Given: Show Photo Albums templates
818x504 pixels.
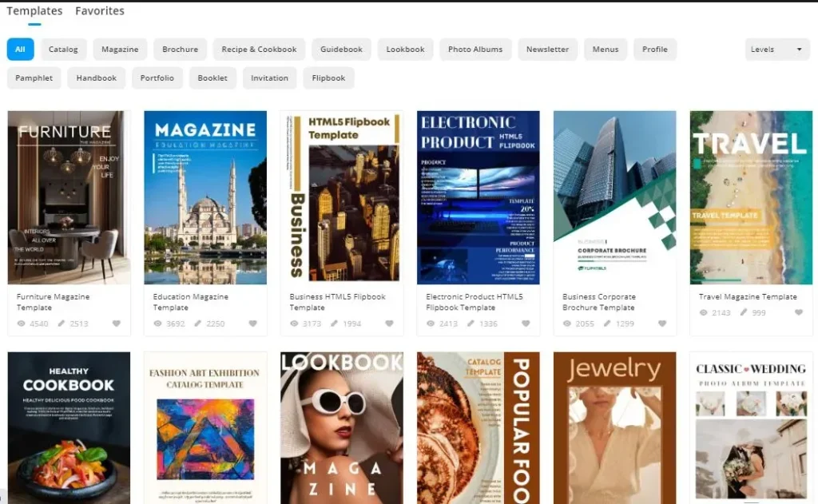Looking at the screenshot, I should click(x=475, y=50).
